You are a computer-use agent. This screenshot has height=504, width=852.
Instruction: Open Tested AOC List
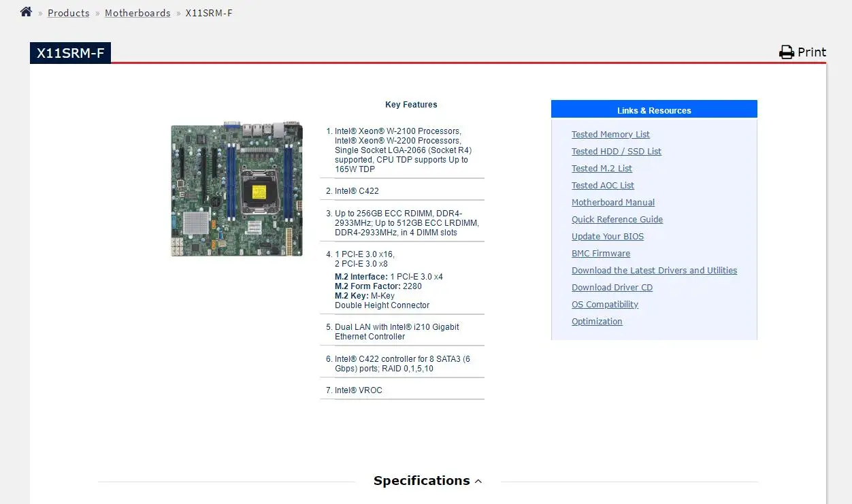tap(603, 186)
